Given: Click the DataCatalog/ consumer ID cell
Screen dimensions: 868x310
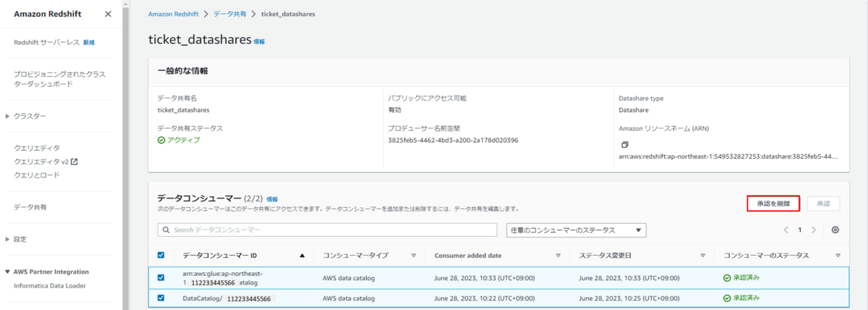Looking at the screenshot, I should click(228, 298).
